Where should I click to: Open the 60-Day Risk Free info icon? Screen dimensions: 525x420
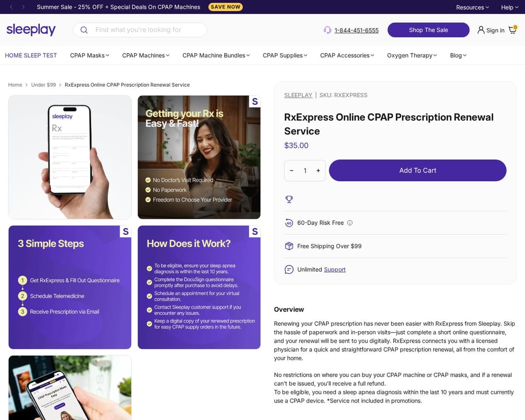point(350,223)
